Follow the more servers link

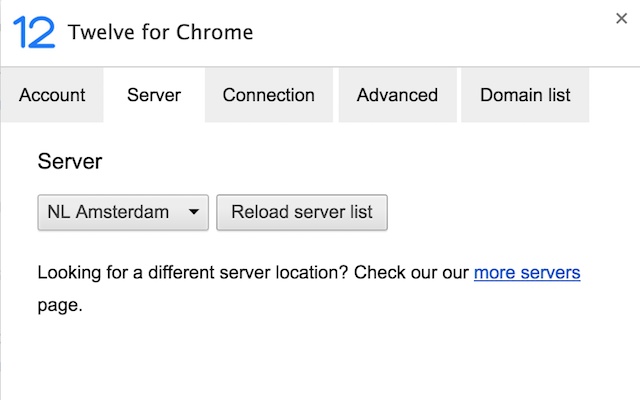(x=527, y=272)
